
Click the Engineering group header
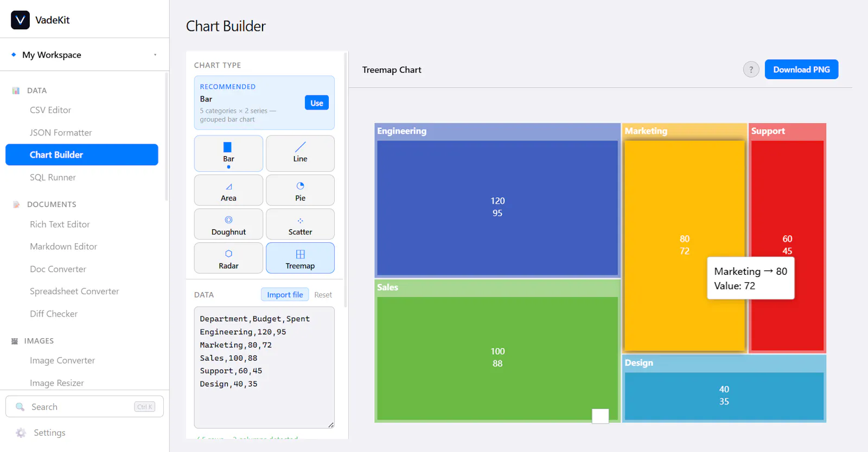click(x=497, y=131)
